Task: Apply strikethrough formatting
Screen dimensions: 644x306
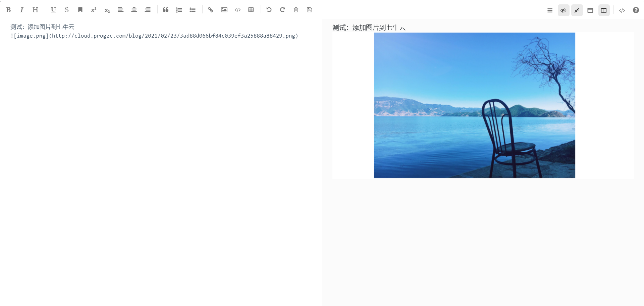Action: point(67,10)
